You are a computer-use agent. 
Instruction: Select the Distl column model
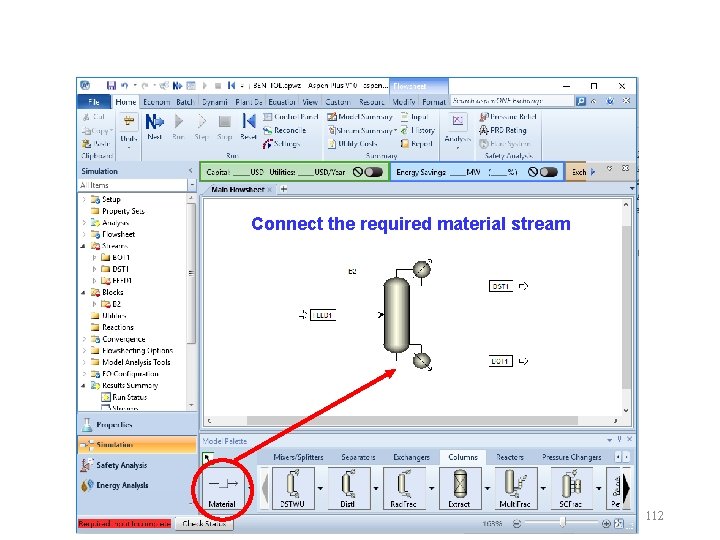[348, 488]
